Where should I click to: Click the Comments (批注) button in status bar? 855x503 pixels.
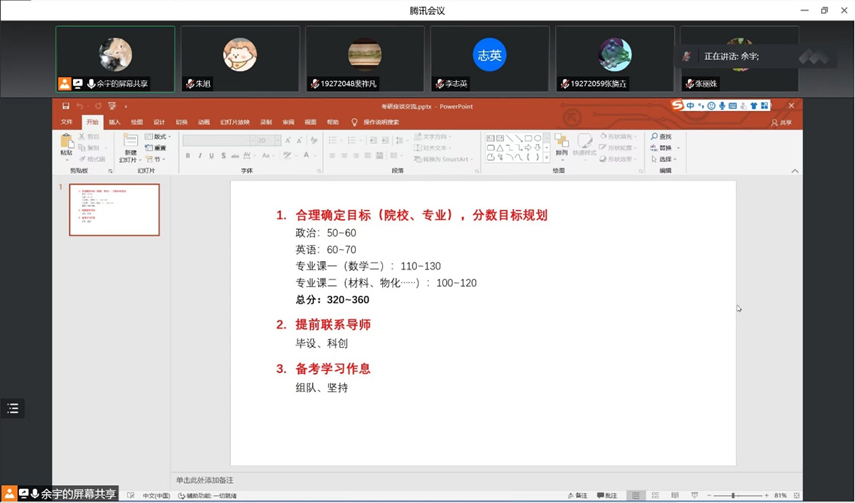click(607, 495)
